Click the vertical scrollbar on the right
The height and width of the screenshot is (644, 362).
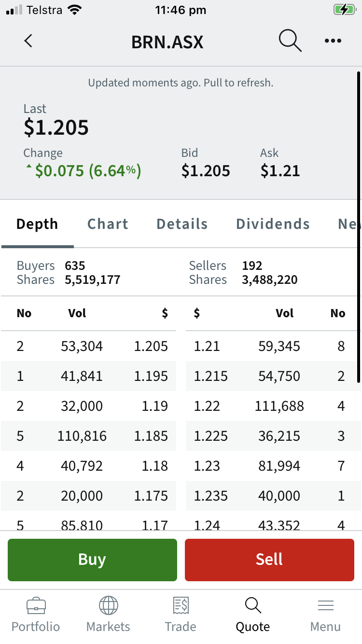[358, 227]
